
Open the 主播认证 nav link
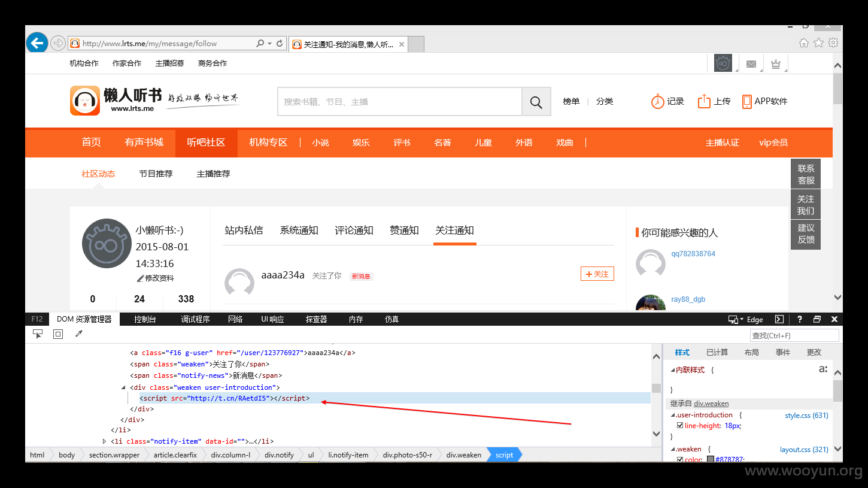tap(722, 143)
